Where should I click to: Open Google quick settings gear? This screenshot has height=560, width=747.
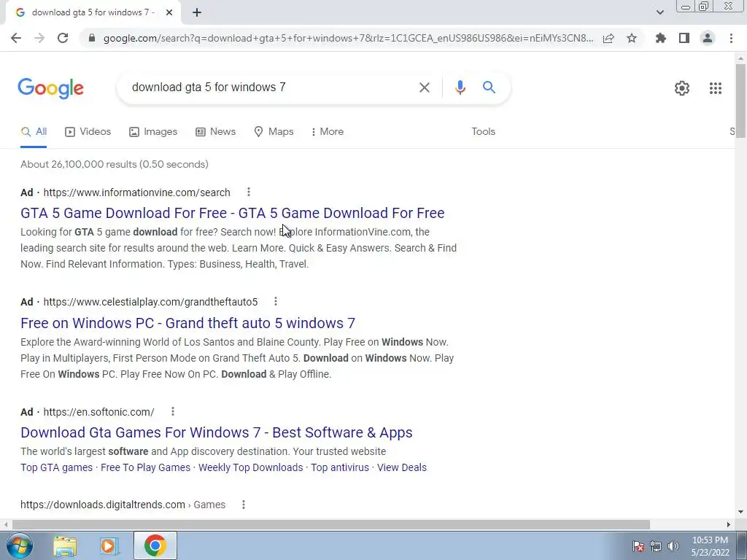click(x=682, y=88)
